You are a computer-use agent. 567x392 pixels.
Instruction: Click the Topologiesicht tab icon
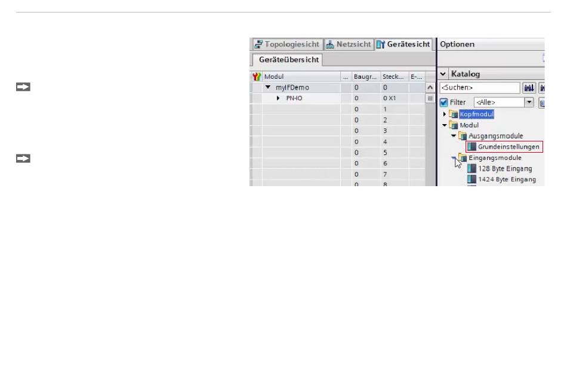[x=258, y=45]
